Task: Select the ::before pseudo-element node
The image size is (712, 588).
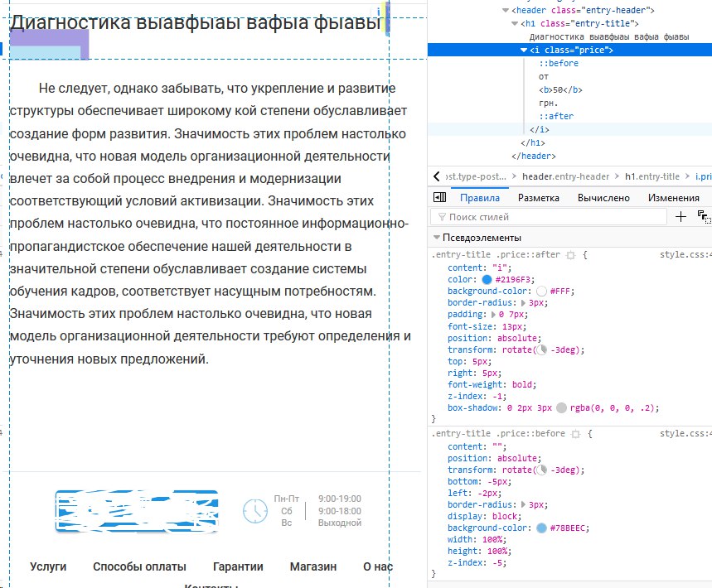Action: [x=559, y=63]
